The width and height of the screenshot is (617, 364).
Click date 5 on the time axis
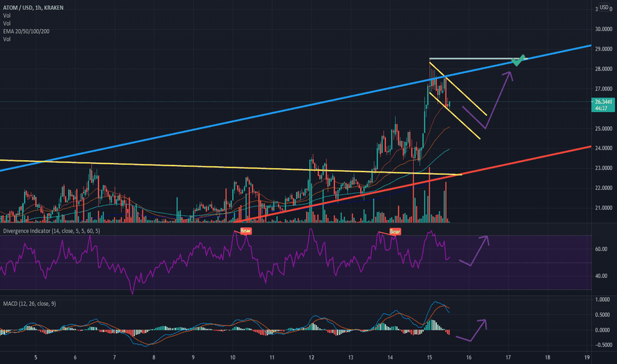(x=36, y=357)
